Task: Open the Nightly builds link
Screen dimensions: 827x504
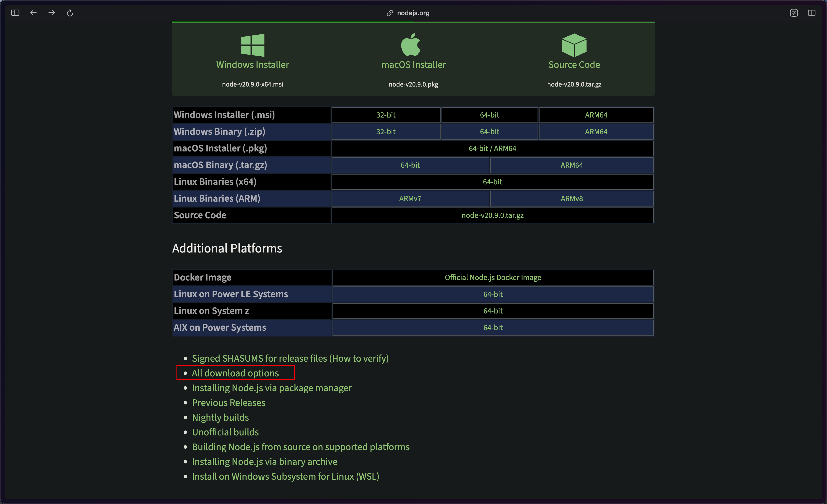Action: pos(220,417)
